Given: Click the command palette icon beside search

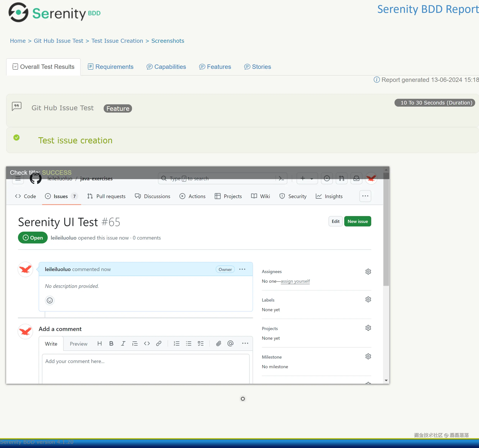Looking at the screenshot, I should pos(281,178).
